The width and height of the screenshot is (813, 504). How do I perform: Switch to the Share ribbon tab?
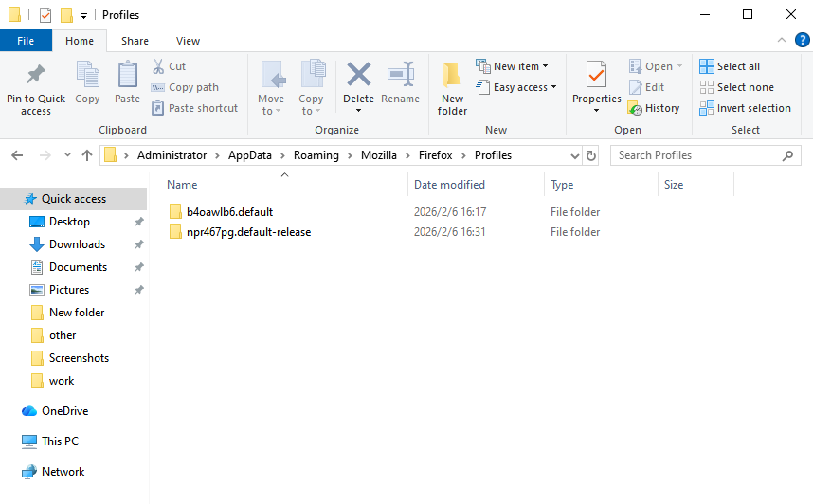pos(135,41)
